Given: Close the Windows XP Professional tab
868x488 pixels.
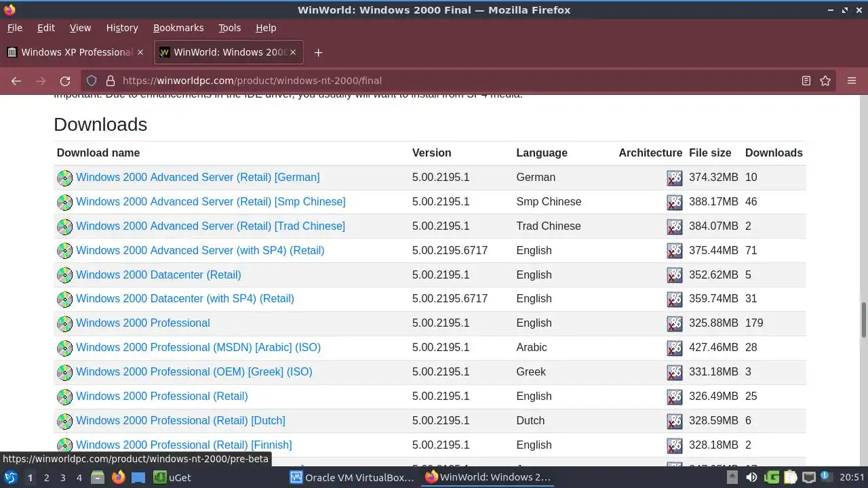Looking at the screenshot, I should 140,52.
